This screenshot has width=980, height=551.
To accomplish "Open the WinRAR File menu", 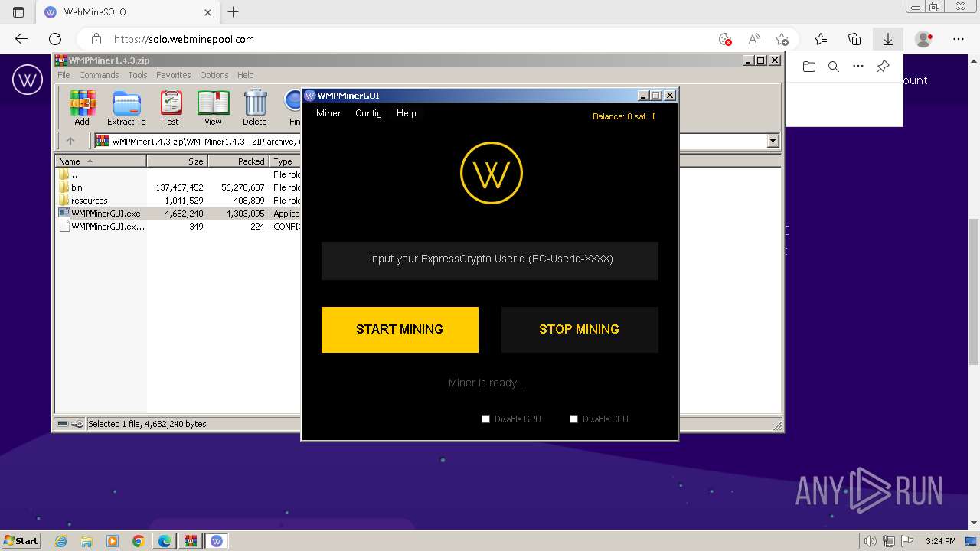I will point(64,75).
